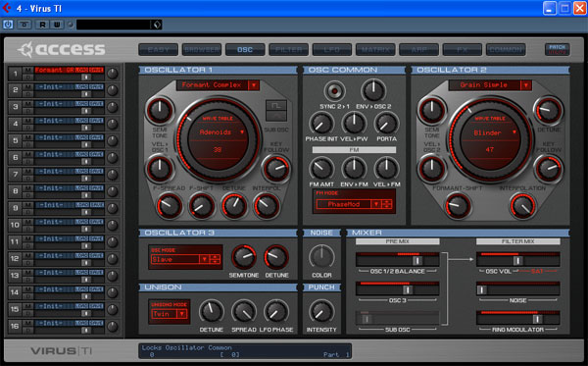
Task: Mute part 2 with its M button
Action: pyautogui.click(x=27, y=86)
